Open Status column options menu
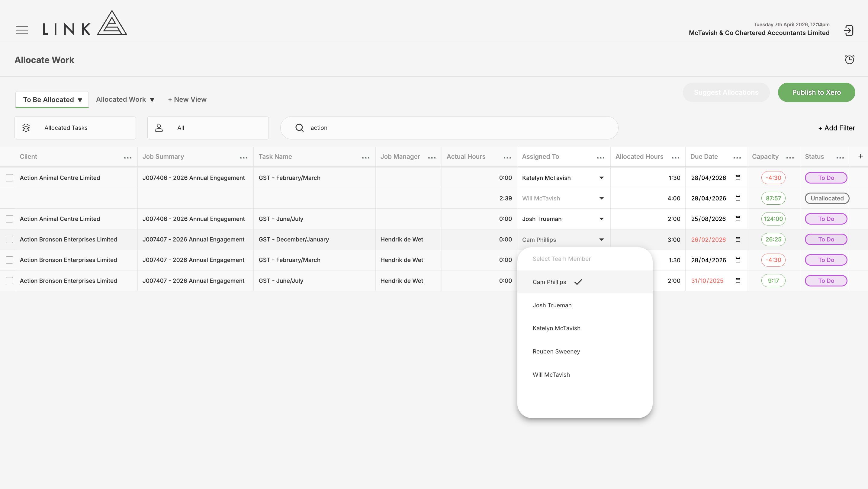The image size is (868, 489). (x=840, y=158)
